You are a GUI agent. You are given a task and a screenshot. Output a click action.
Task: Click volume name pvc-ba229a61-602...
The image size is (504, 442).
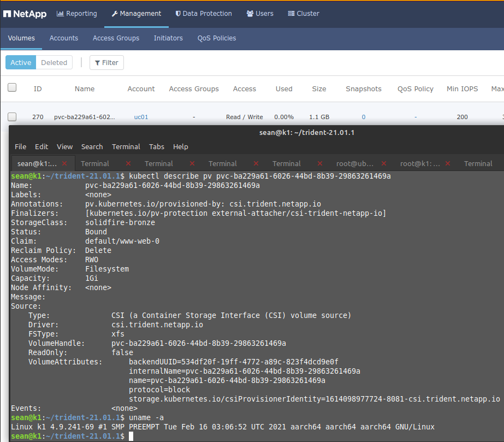click(85, 117)
